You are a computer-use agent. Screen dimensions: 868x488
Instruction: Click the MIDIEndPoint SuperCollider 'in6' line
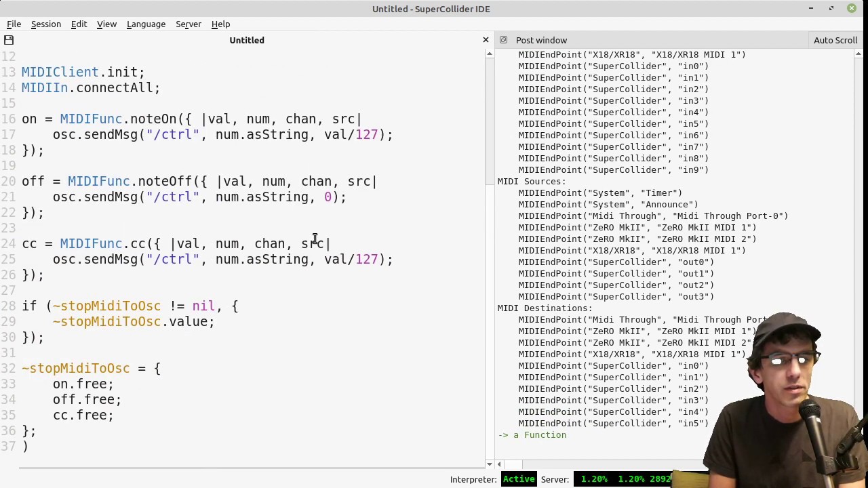pyautogui.click(x=614, y=135)
